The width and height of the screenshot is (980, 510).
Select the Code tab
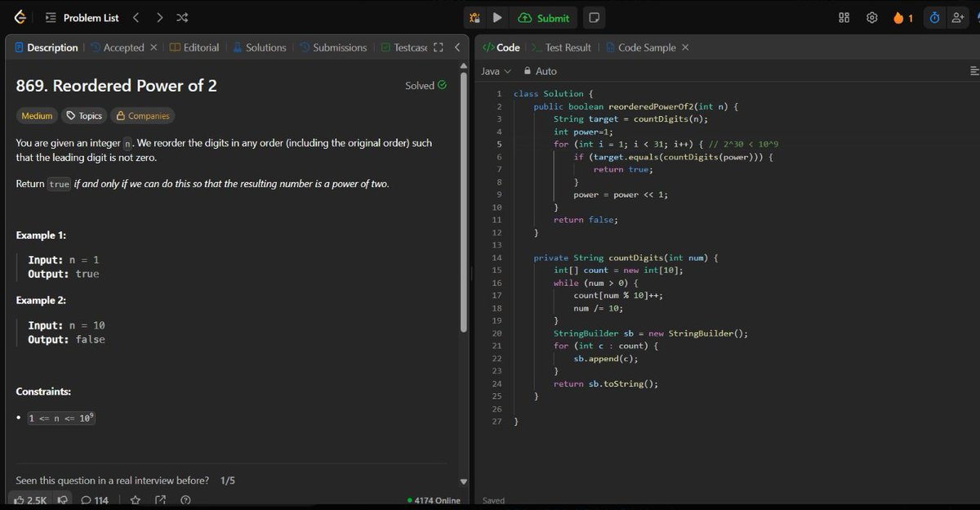501,47
